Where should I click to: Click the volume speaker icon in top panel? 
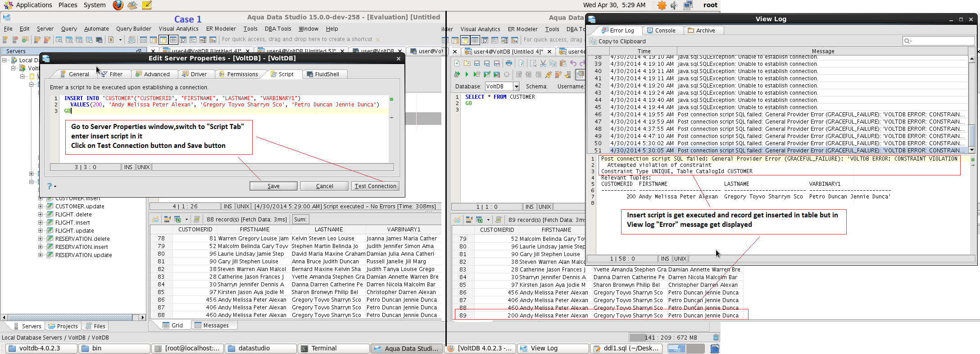coord(674,5)
